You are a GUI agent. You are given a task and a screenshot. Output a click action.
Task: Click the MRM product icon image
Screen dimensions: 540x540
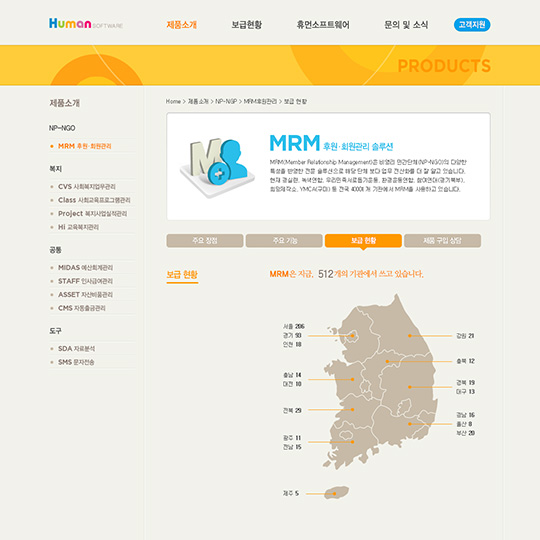[x=217, y=167]
